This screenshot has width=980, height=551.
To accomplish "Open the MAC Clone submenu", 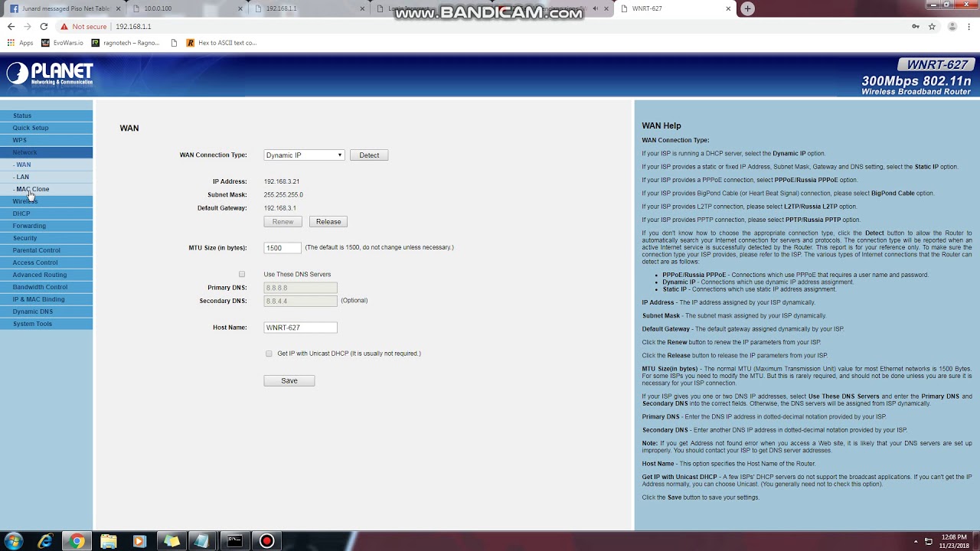I will pos(46,189).
